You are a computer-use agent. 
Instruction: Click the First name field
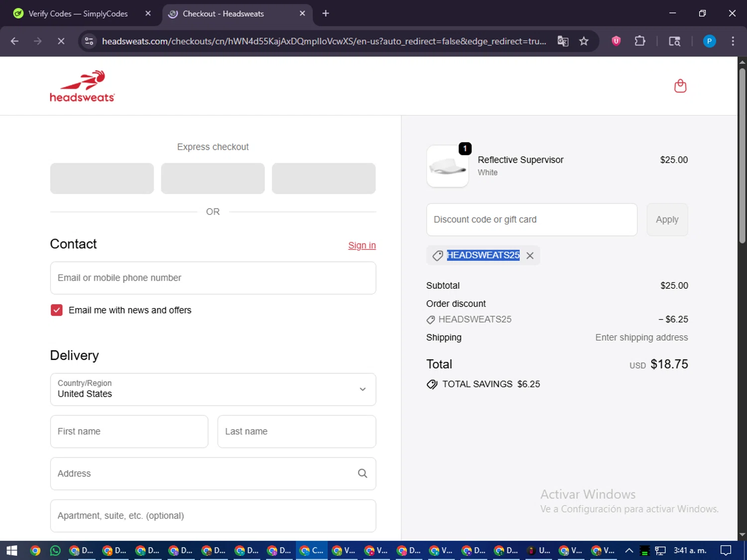pos(129,432)
